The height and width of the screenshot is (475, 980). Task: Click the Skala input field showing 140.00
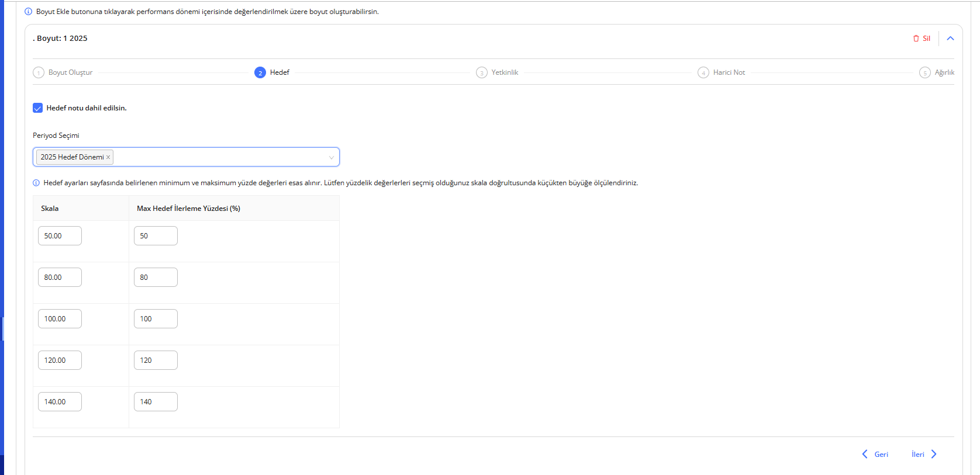[60, 402]
